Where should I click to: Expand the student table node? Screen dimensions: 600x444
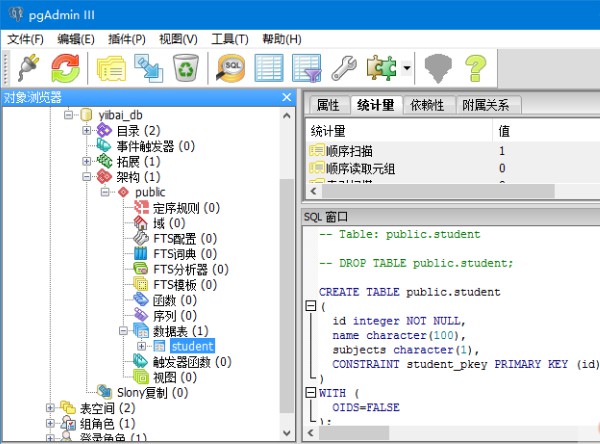tap(141, 346)
